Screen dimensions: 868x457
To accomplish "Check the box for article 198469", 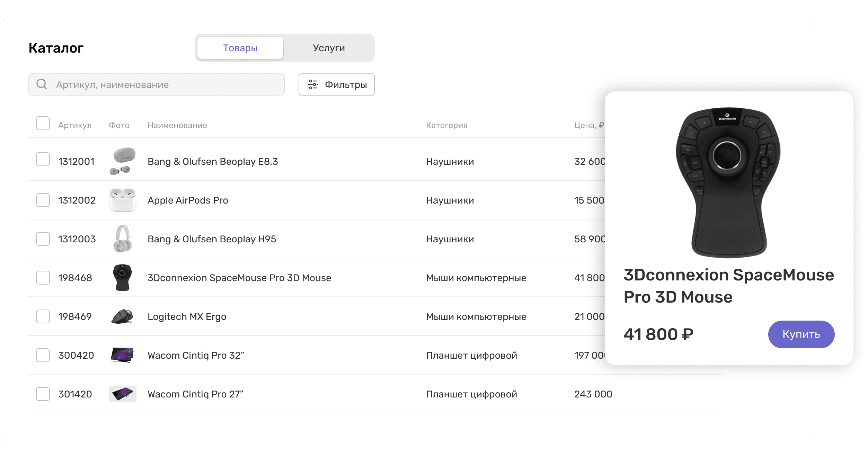I will (43, 316).
